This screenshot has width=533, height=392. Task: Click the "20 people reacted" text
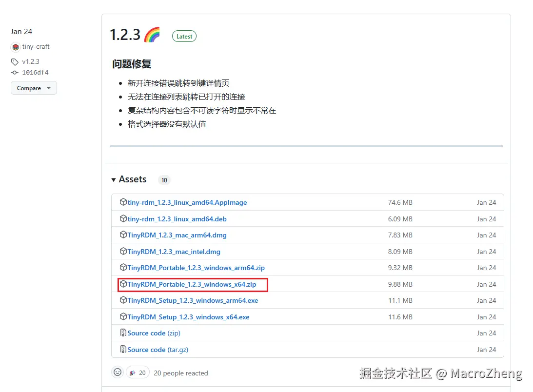tap(180, 373)
